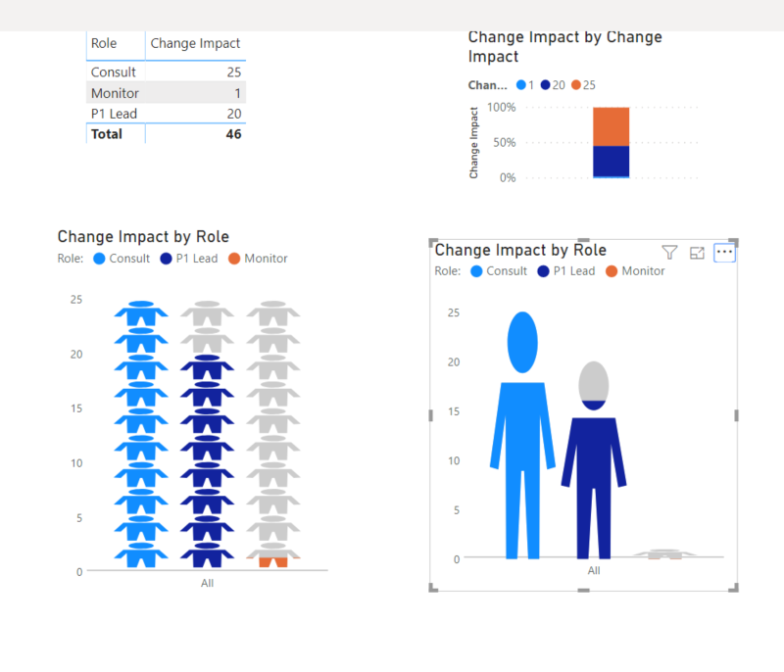
Task: Click legend swatch 20 in stacked chart
Action: tap(546, 85)
